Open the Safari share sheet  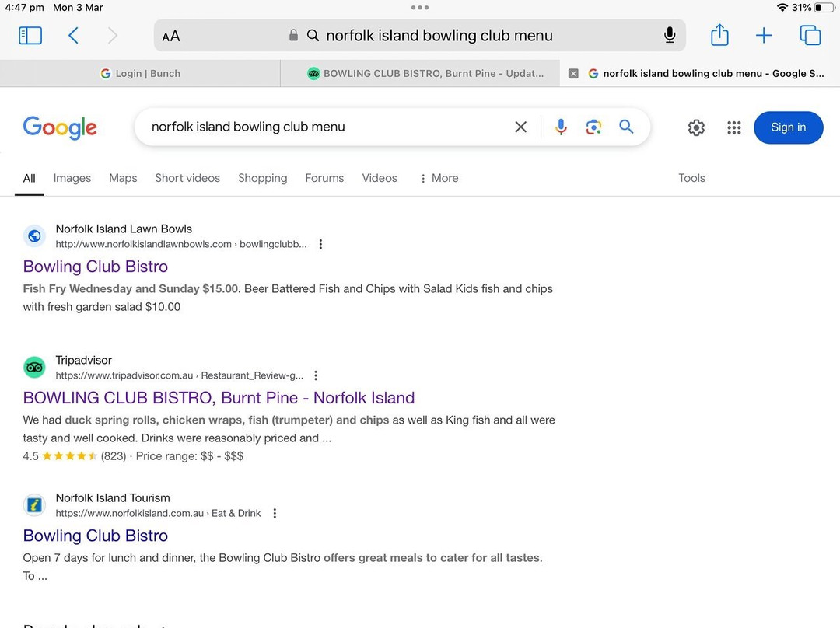(719, 35)
